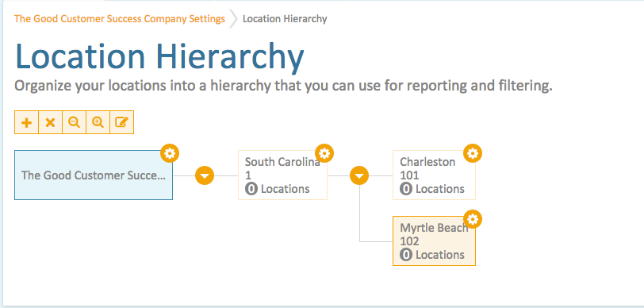The image size is (644, 308).
Task: Open gear settings on the Myrtle Beach node
Action: pos(473,220)
